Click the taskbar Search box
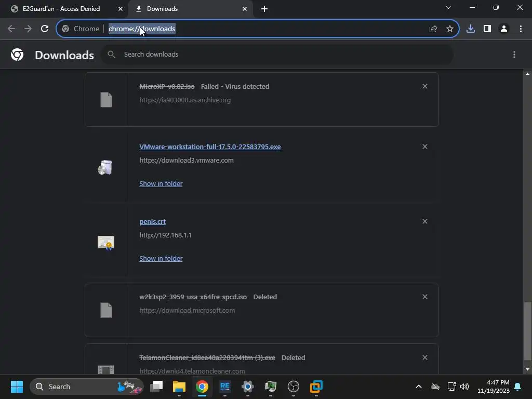 [87, 387]
